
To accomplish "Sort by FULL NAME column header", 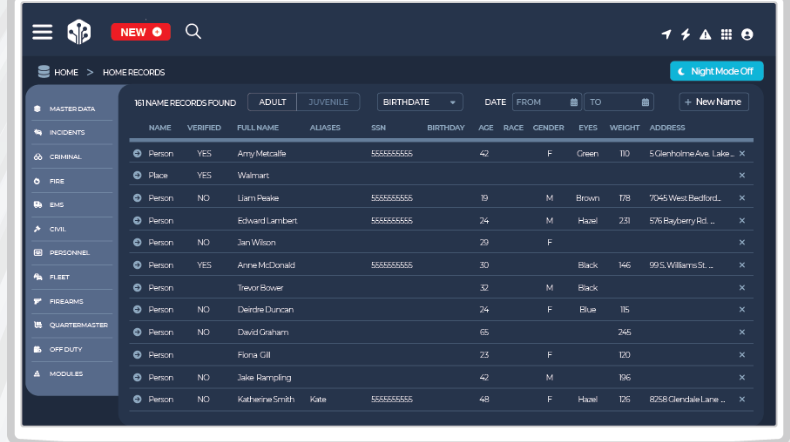I will 258,128.
